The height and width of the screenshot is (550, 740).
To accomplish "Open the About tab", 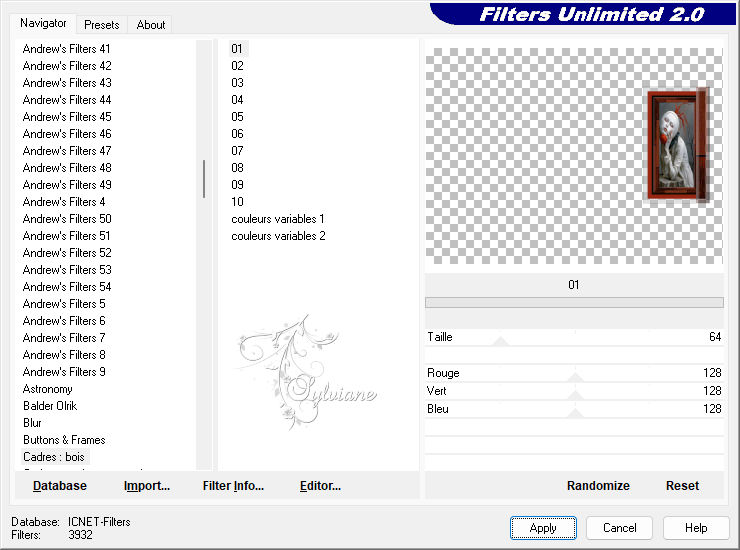I will tap(151, 25).
